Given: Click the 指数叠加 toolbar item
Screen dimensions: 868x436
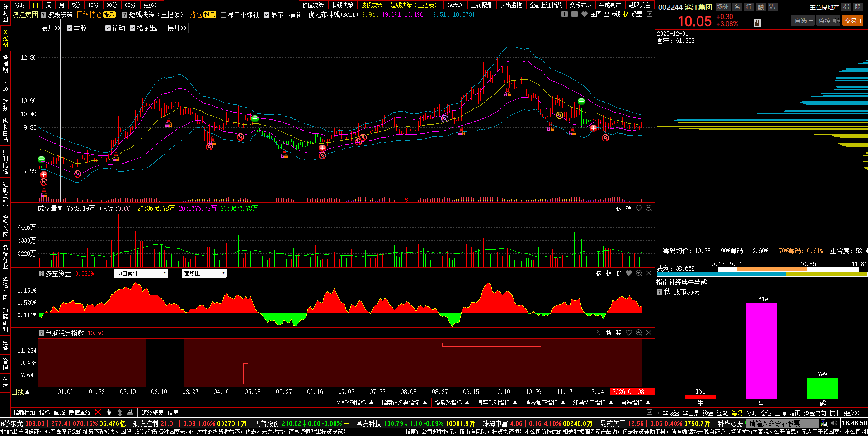Looking at the screenshot, I should tap(24, 413).
